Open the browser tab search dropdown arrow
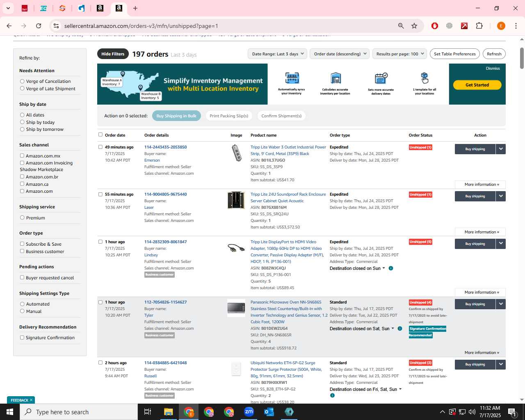Viewport: 525px width, 420px height. pyautogui.click(x=8, y=8)
